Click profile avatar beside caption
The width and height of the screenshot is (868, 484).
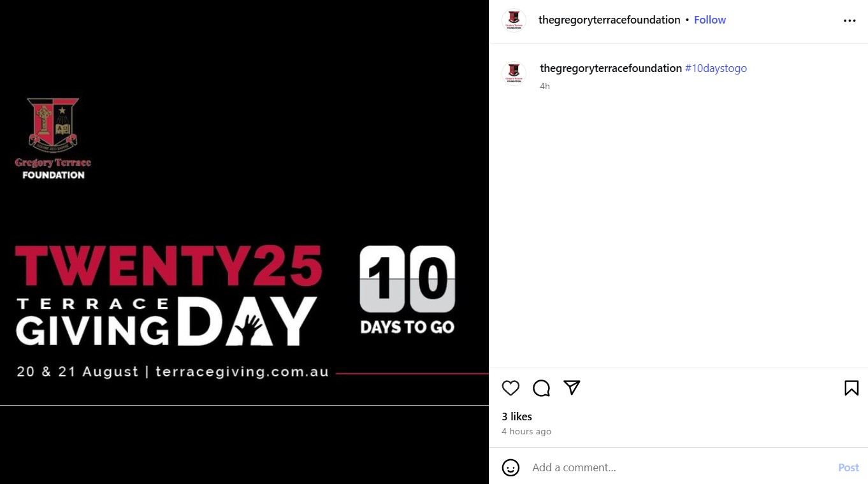[x=514, y=73]
